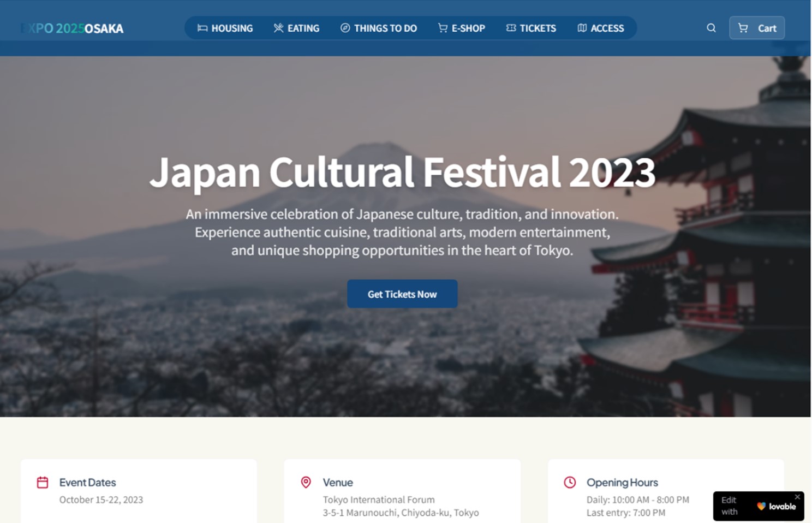This screenshot has width=812, height=523.
Task: Click the cart icon beside E-Shop
Action: point(443,28)
